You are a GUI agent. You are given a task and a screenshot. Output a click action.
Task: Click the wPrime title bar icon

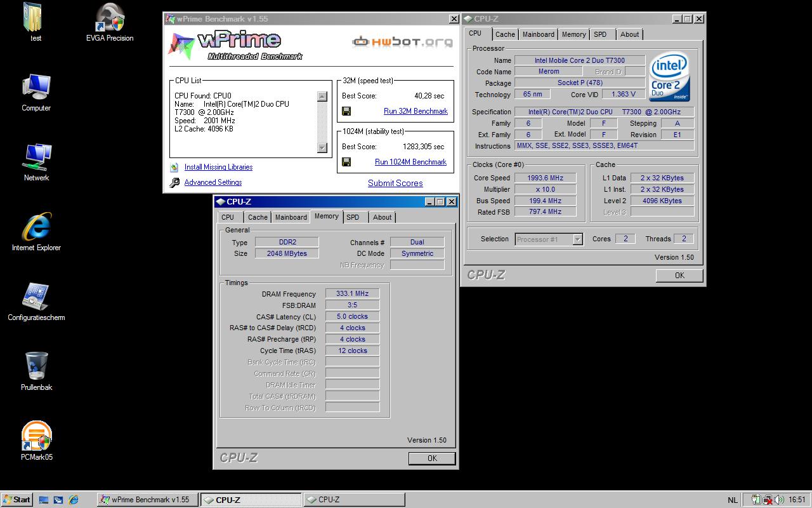tap(170, 19)
